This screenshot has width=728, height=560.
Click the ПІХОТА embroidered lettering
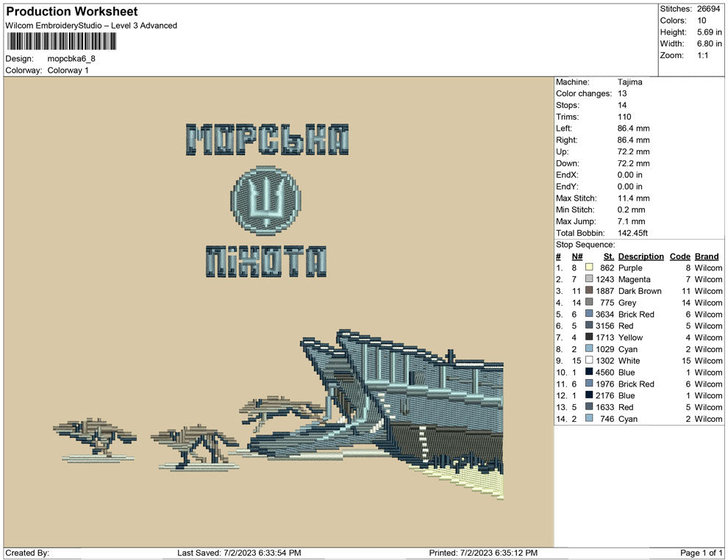coord(265,262)
